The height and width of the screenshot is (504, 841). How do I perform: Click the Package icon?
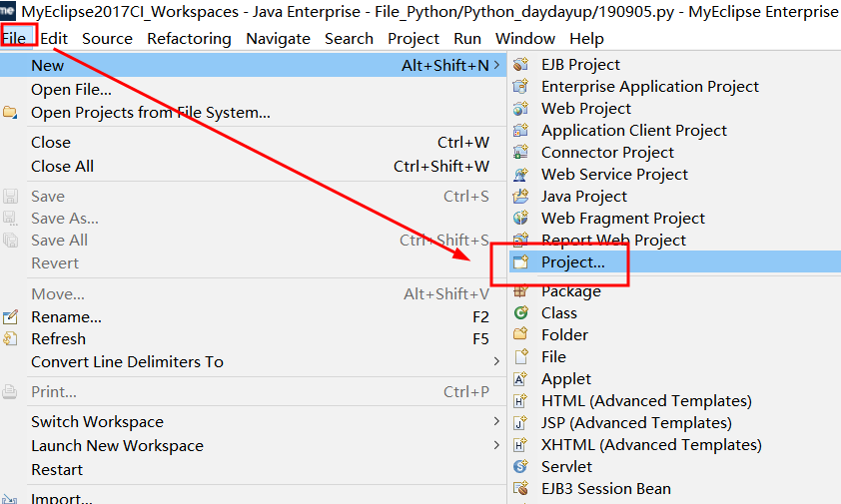(520, 291)
